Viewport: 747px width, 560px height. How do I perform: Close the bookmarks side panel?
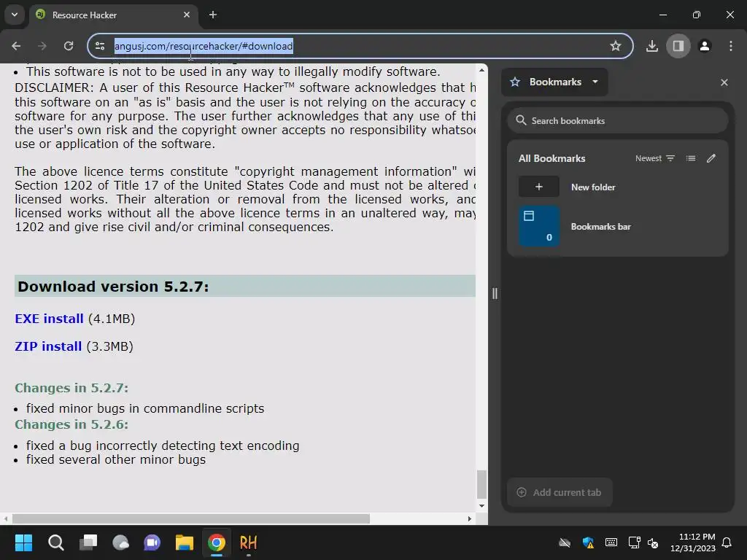pos(724,82)
